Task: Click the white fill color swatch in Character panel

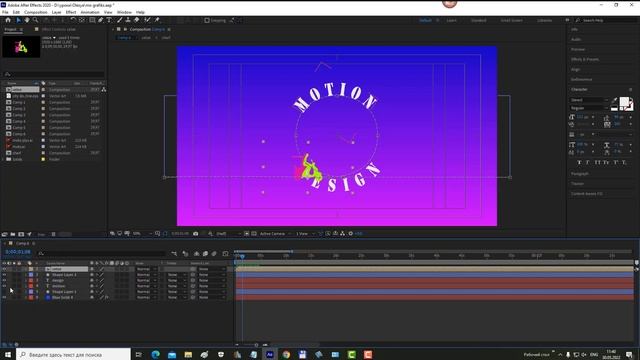Action: pyautogui.click(x=624, y=102)
